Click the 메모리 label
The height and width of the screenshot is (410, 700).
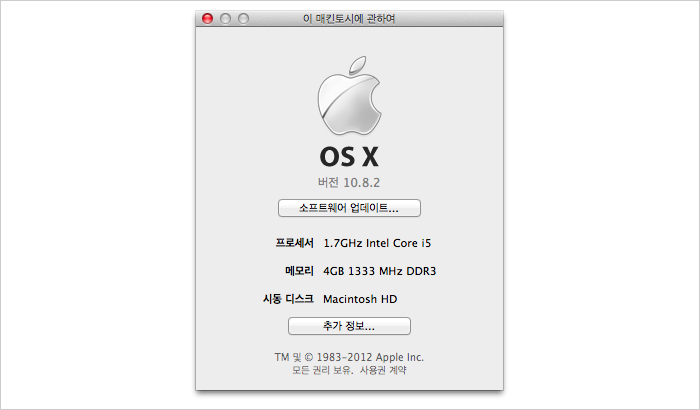(299, 271)
